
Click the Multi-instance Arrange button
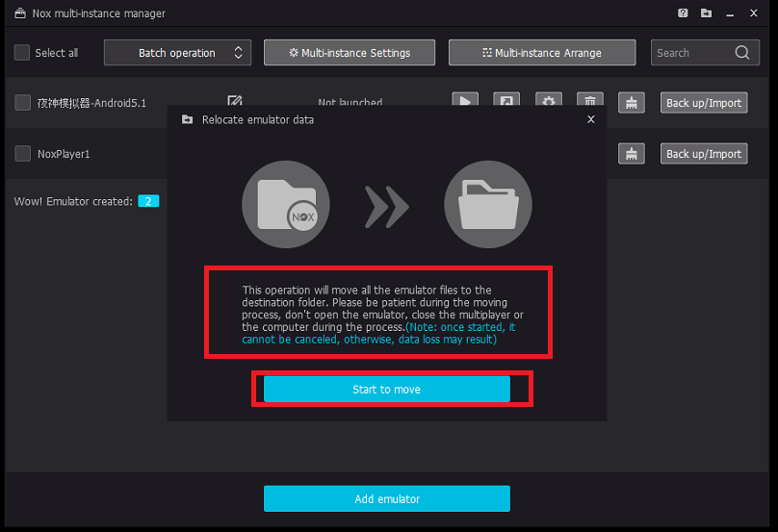(x=542, y=53)
